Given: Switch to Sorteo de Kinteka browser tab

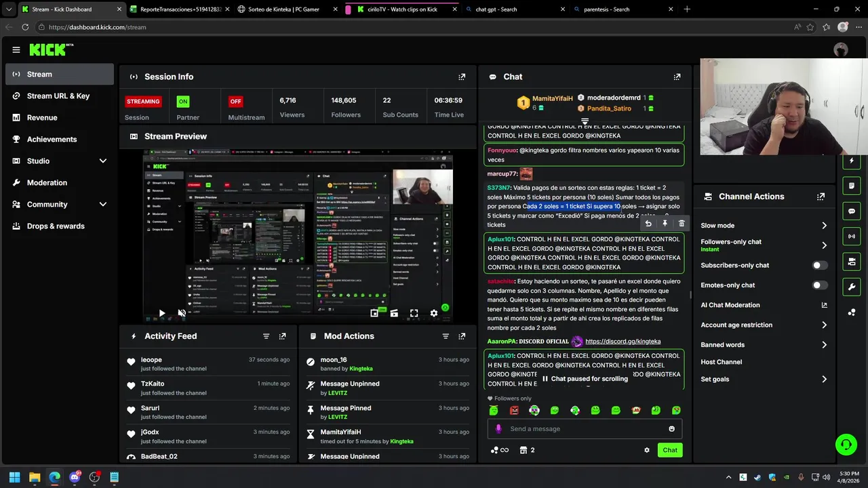Looking at the screenshot, I should (x=288, y=9).
